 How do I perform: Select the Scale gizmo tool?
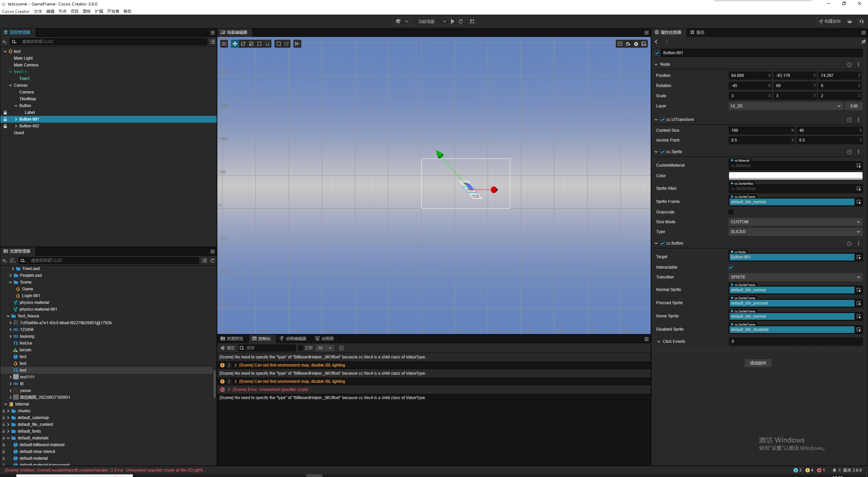point(251,44)
